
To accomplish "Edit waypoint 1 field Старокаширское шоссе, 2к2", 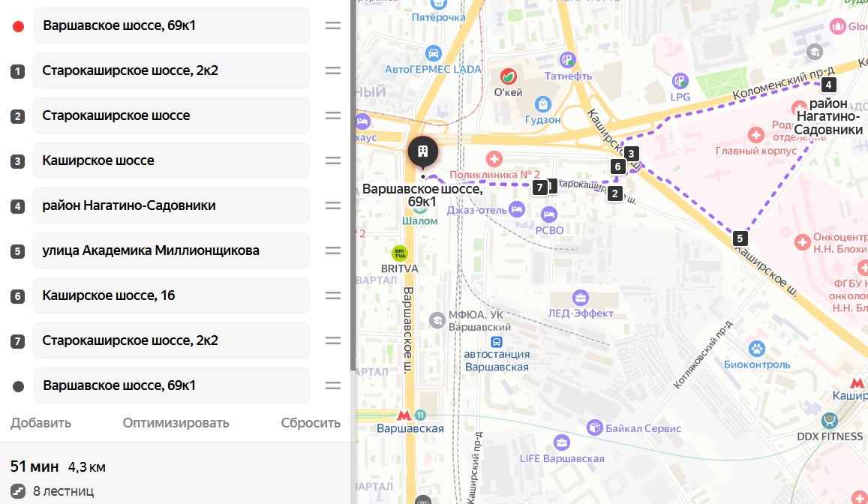I will point(172,70).
